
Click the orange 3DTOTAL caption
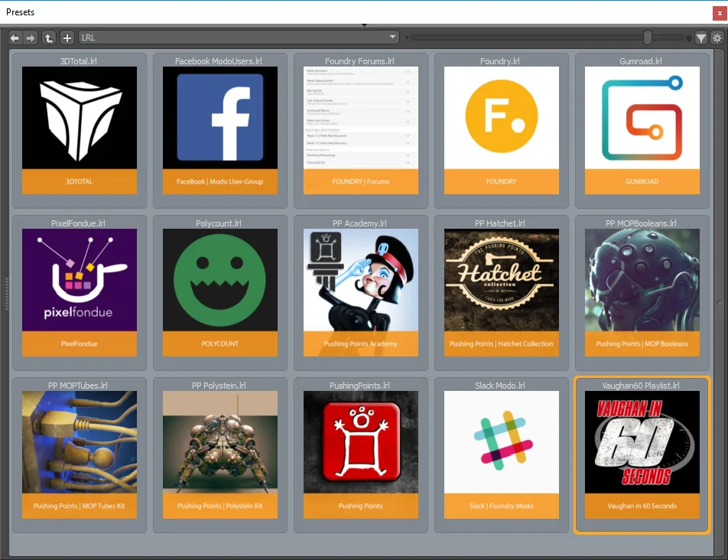80,181
